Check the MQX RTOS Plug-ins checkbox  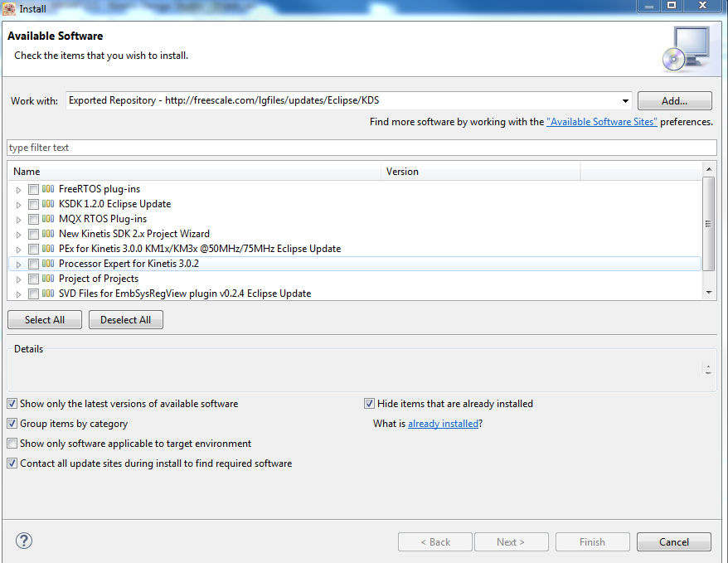click(x=33, y=219)
